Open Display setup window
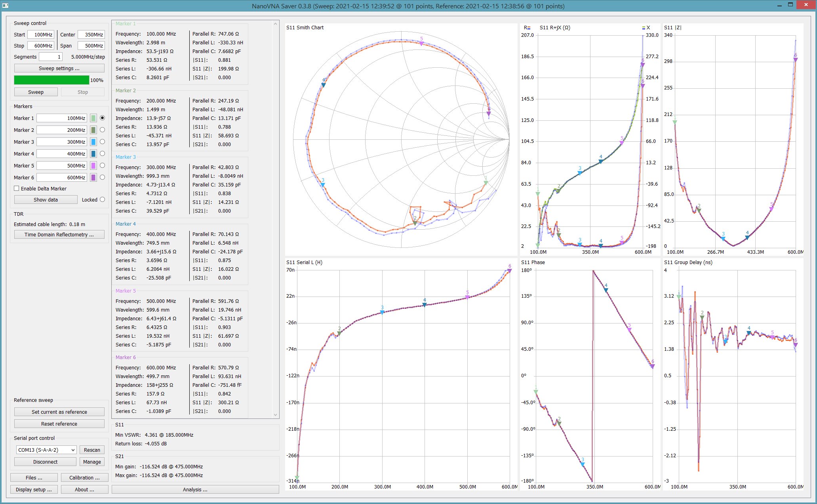Image resolution: width=817 pixels, height=504 pixels. tap(34, 489)
